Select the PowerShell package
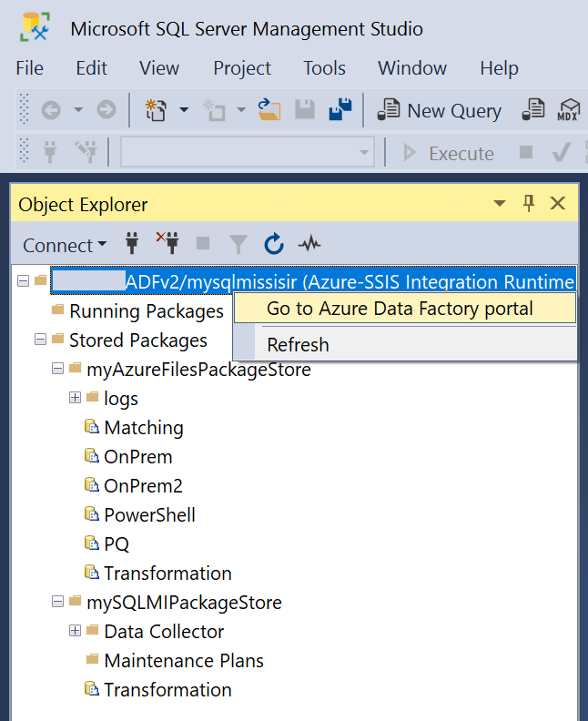This screenshot has width=588, height=721. 149,515
